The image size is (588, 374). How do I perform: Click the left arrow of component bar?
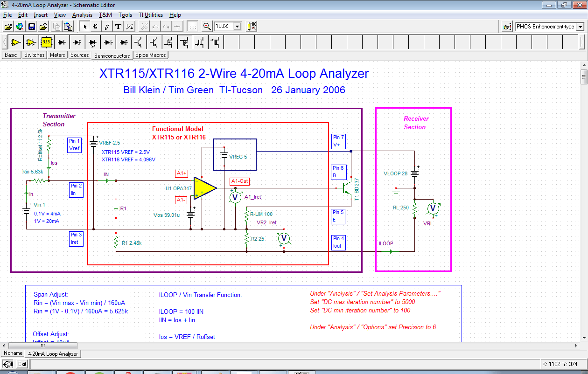click(5, 42)
